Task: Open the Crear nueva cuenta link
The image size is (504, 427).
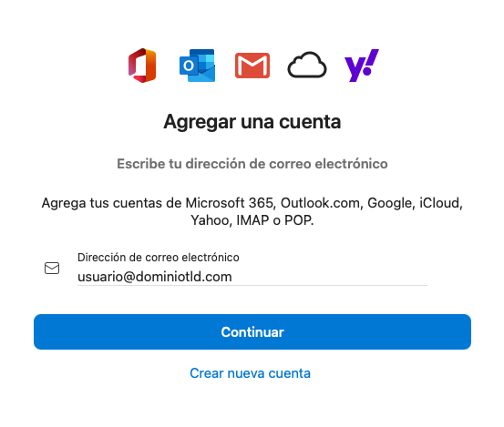Action: 250,373
